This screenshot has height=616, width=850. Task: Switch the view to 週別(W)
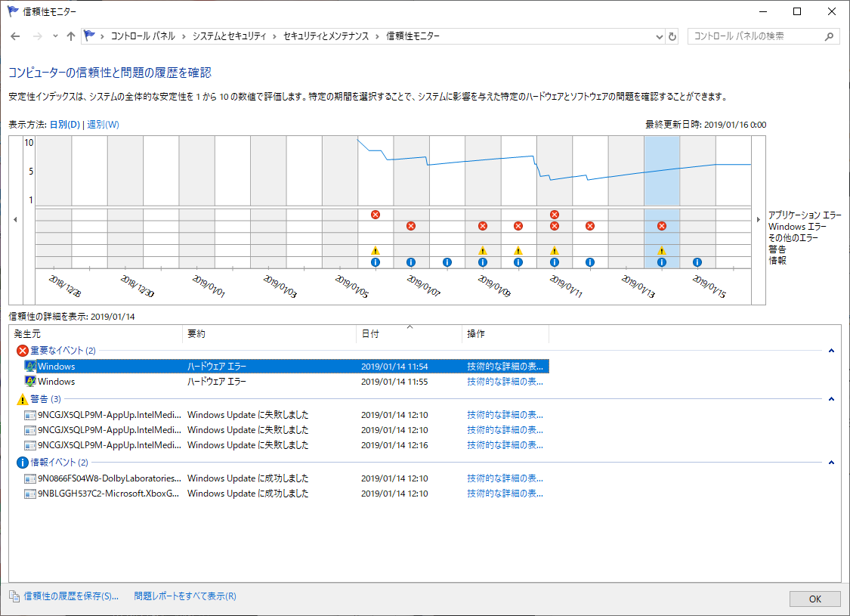click(x=103, y=125)
